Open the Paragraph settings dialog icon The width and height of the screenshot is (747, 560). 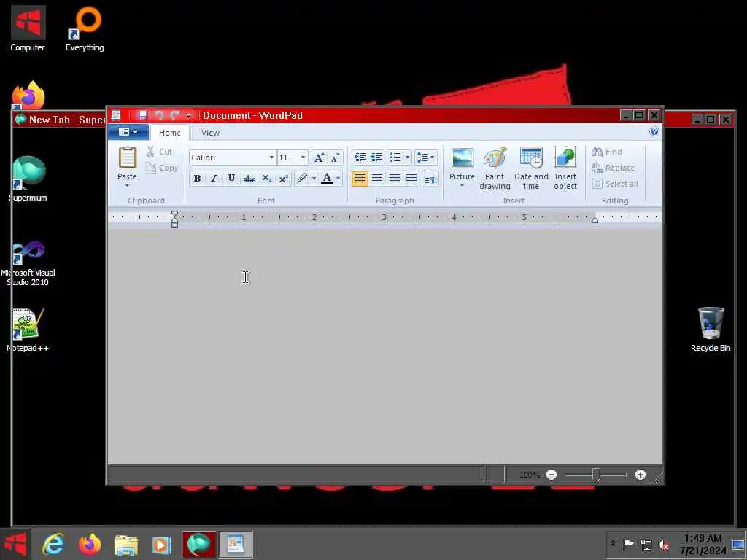(x=430, y=179)
